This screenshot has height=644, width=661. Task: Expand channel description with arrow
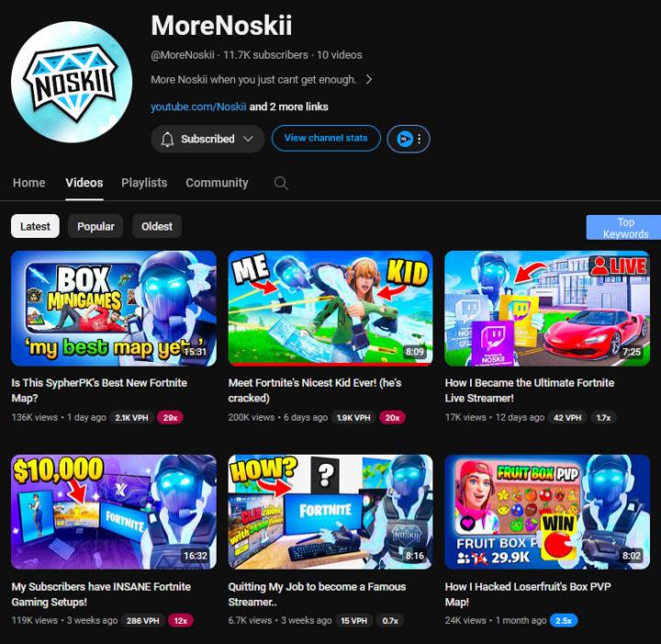(x=369, y=80)
